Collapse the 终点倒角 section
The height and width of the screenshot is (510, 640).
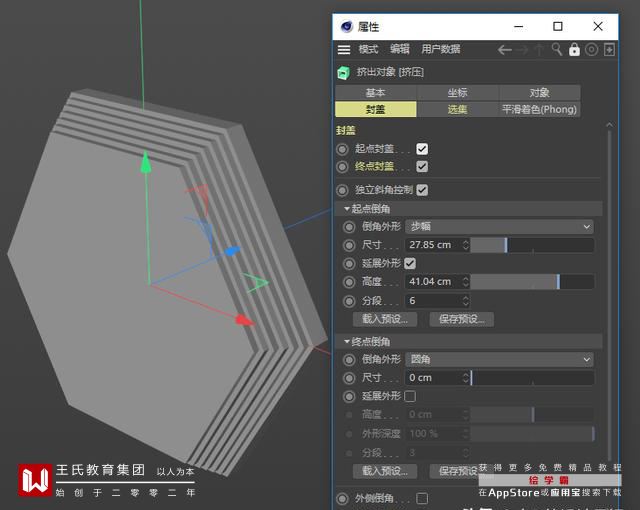347,341
